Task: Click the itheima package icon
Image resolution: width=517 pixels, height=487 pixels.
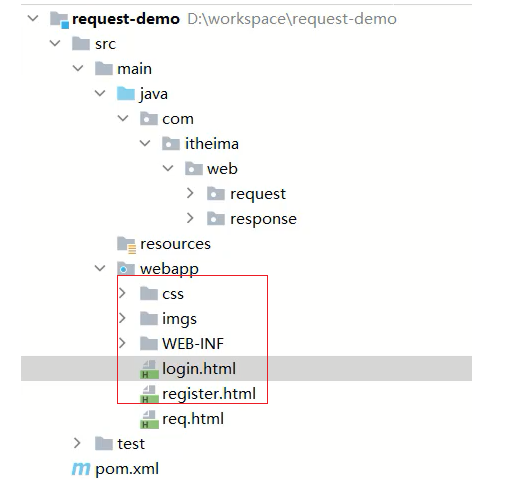Action: 171,144
